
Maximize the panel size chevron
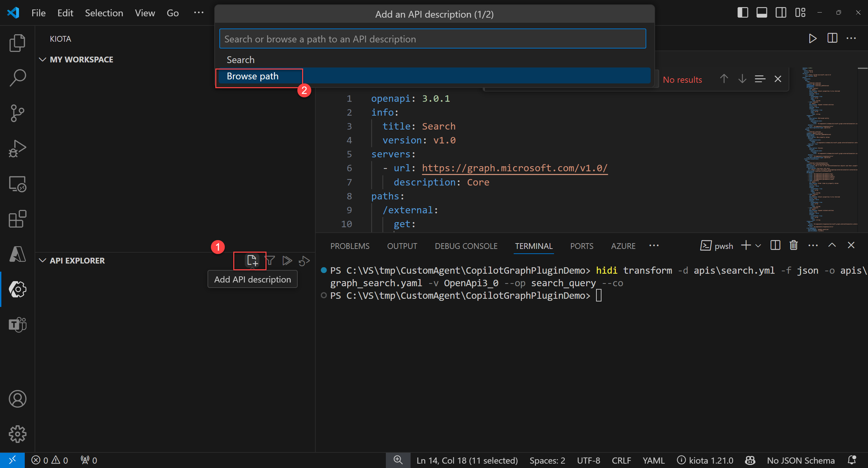pos(832,245)
